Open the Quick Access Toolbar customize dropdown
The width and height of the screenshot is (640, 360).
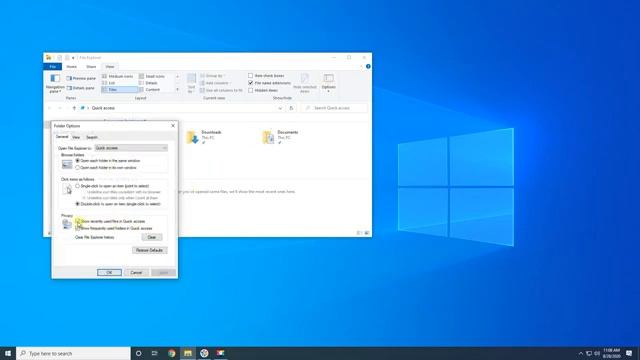(x=73, y=58)
